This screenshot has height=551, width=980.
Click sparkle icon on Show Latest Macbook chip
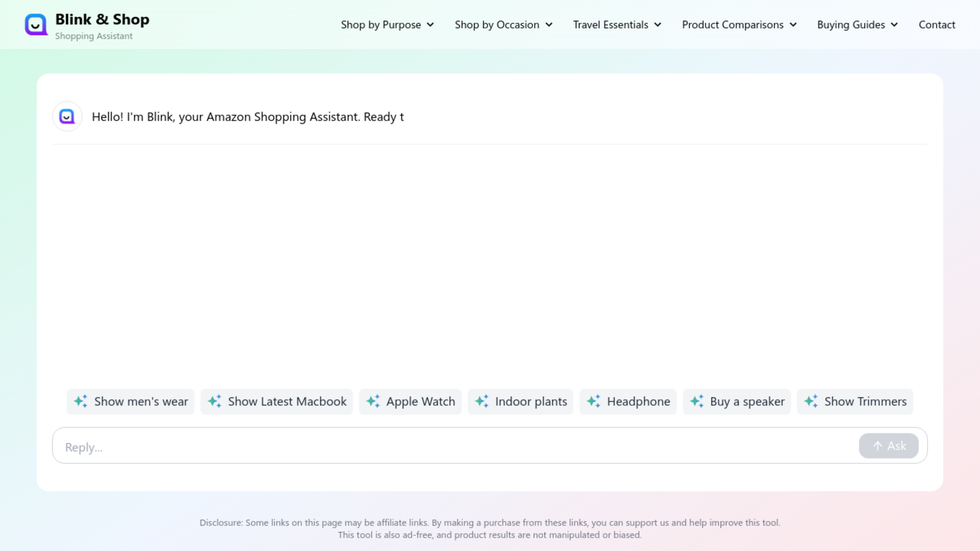pos(215,401)
